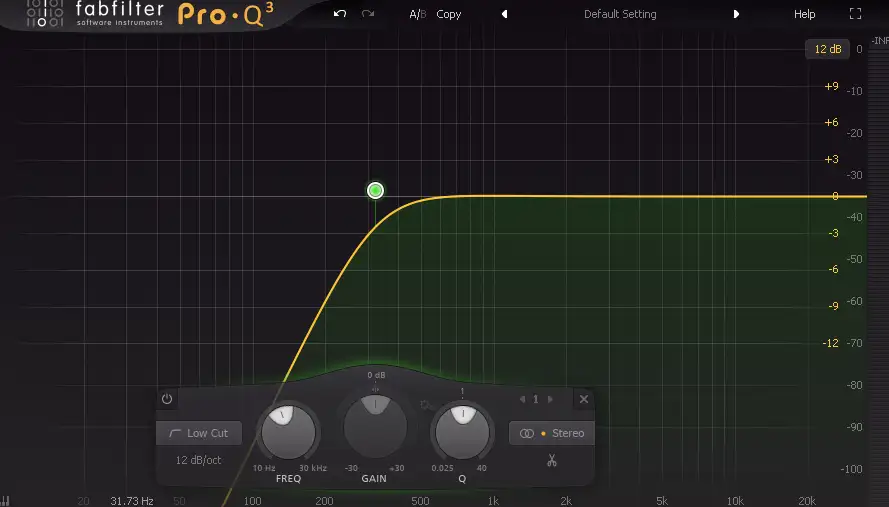
Task: Undo the last EQ change
Action: point(340,14)
